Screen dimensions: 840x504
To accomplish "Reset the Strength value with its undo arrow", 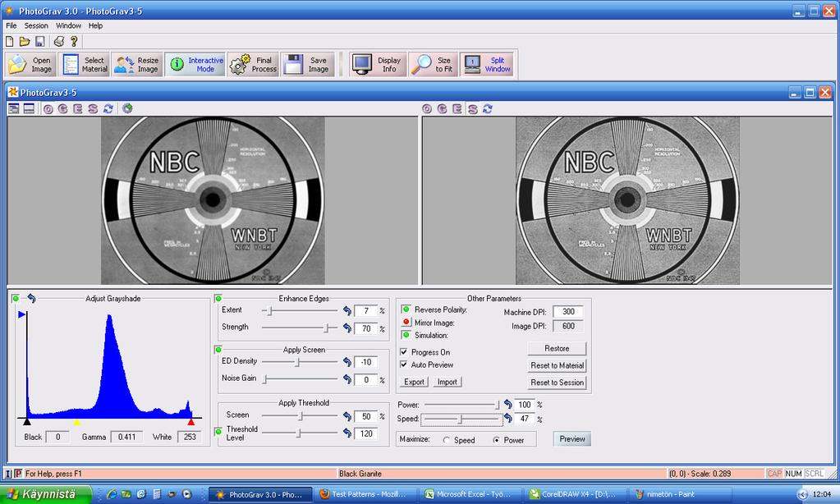I will tap(347, 328).
